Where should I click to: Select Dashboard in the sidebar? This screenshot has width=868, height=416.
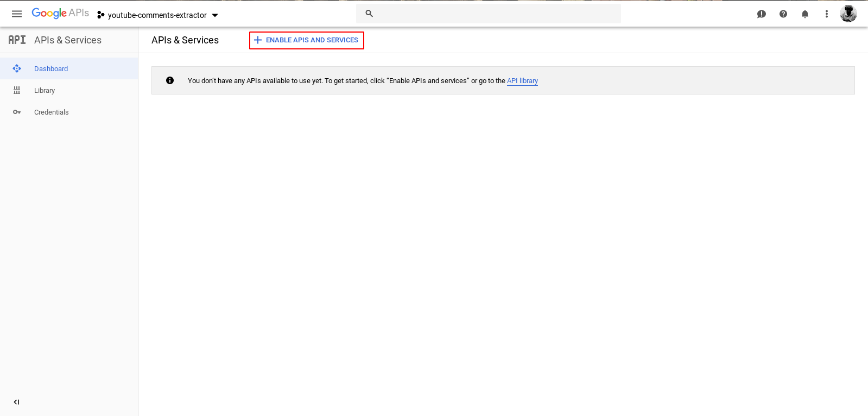[x=51, y=69]
